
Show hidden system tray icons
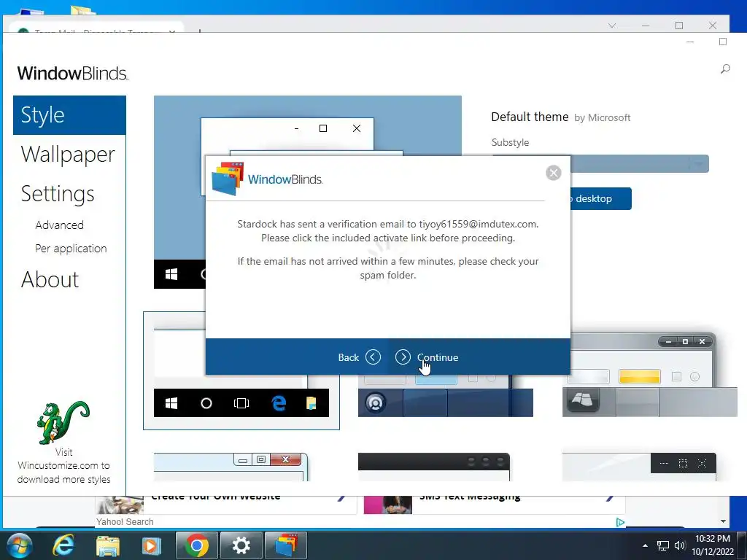tap(645, 545)
